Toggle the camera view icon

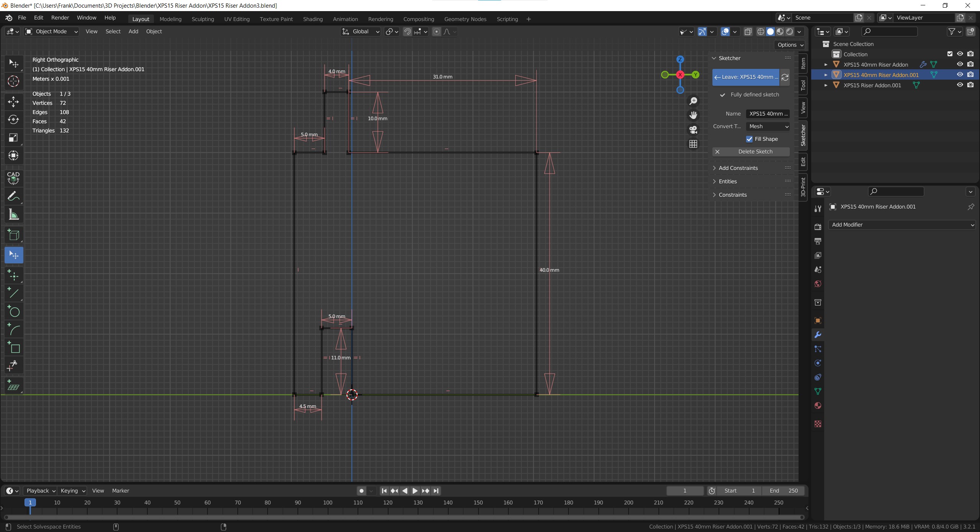[x=693, y=130]
